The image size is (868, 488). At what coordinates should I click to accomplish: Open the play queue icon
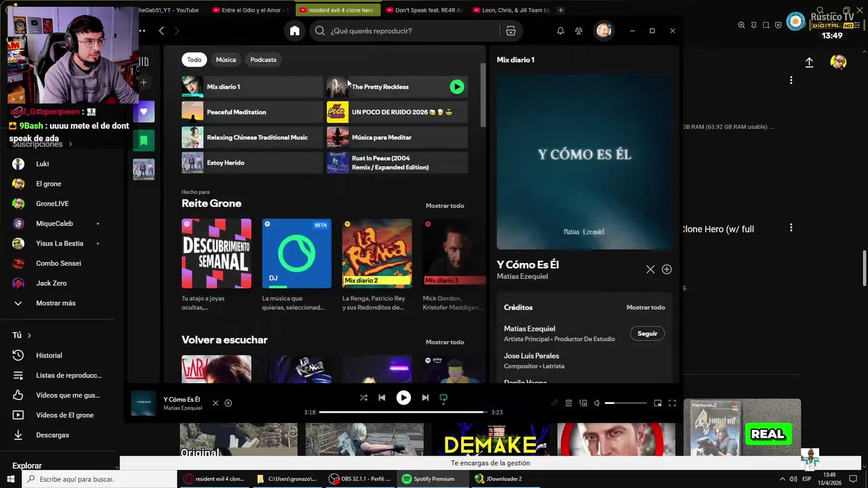[x=569, y=403]
